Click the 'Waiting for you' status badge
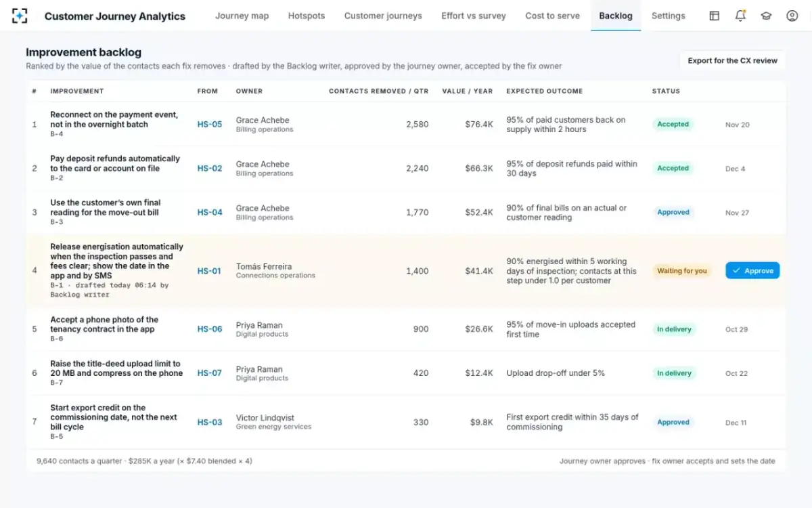The height and width of the screenshot is (508, 812). click(x=682, y=271)
